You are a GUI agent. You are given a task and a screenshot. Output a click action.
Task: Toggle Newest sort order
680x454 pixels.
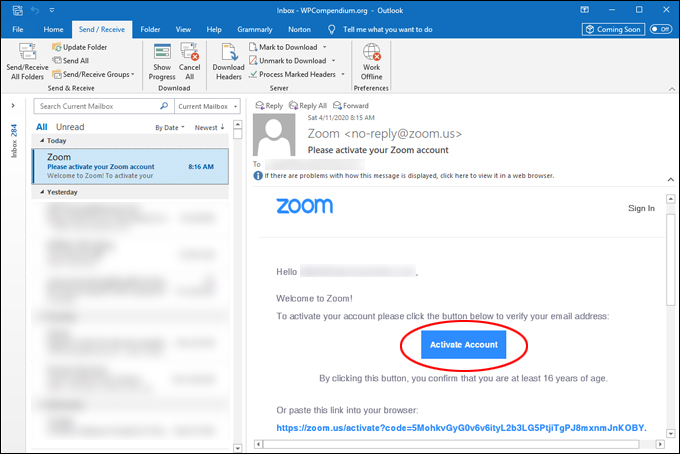(209, 127)
